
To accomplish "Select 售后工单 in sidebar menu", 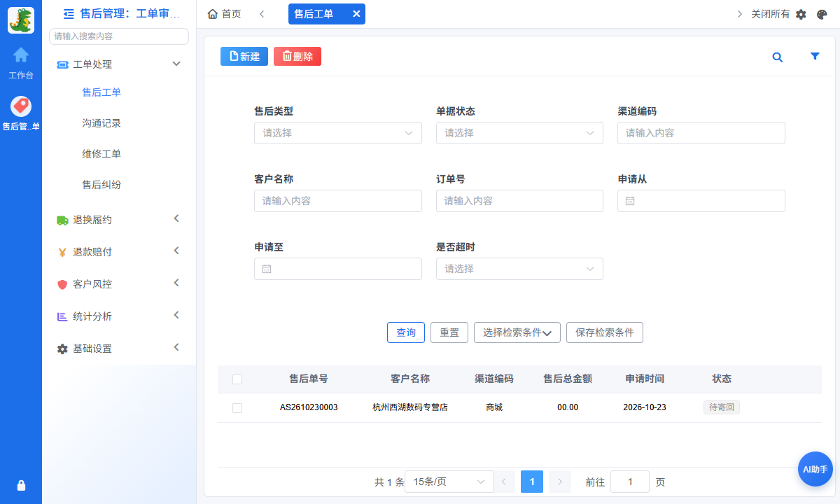I will [101, 92].
